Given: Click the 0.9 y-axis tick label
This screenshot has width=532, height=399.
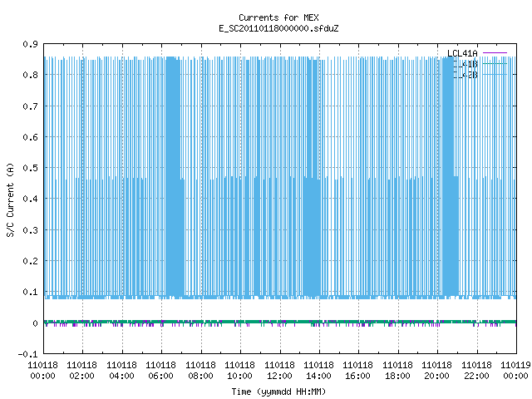Looking at the screenshot, I should coord(30,44).
